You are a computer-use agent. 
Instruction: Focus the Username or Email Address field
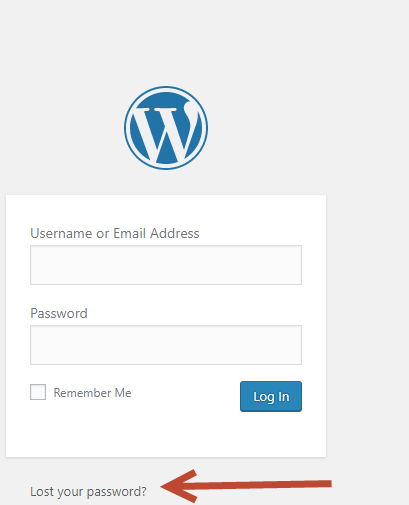point(166,265)
